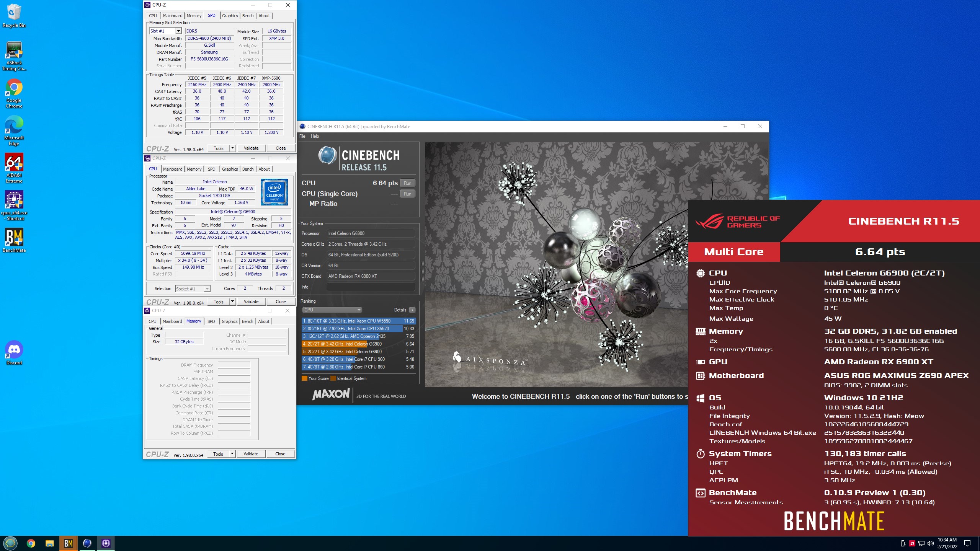Click the safely remove hardware tray icon

click(903, 543)
